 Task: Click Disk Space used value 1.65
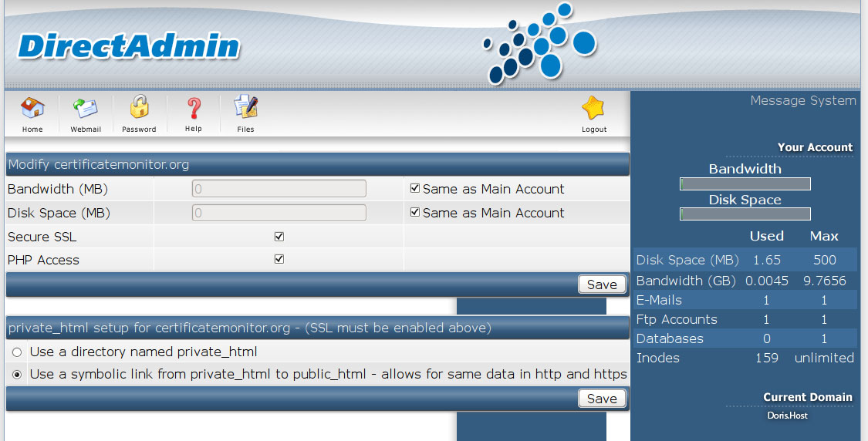[767, 260]
